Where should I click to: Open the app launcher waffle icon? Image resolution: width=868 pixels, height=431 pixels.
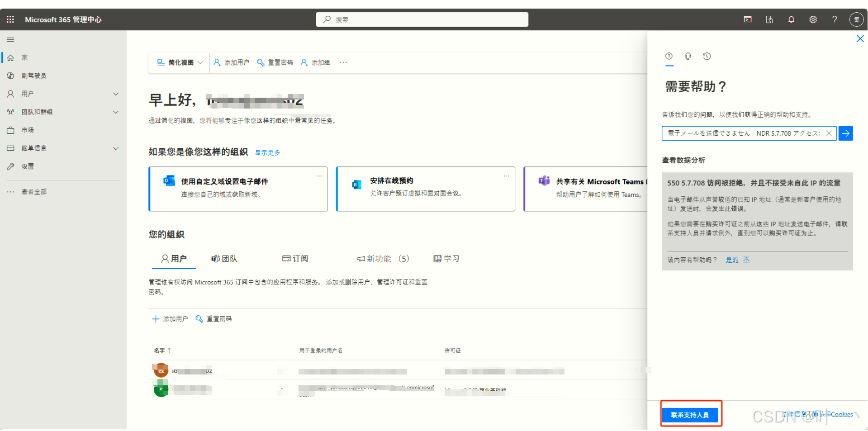click(x=10, y=19)
